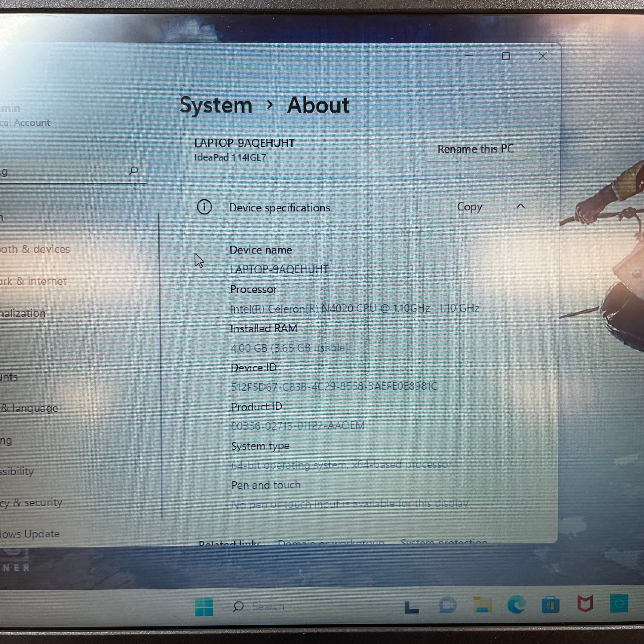
Task: Open McAfee from the taskbar
Action: click(x=585, y=604)
